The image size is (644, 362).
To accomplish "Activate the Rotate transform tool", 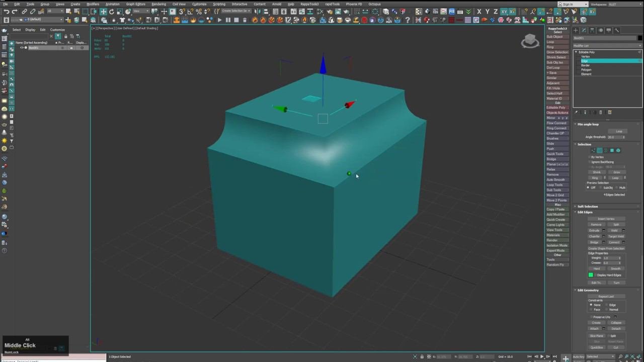I will (x=111, y=12).
